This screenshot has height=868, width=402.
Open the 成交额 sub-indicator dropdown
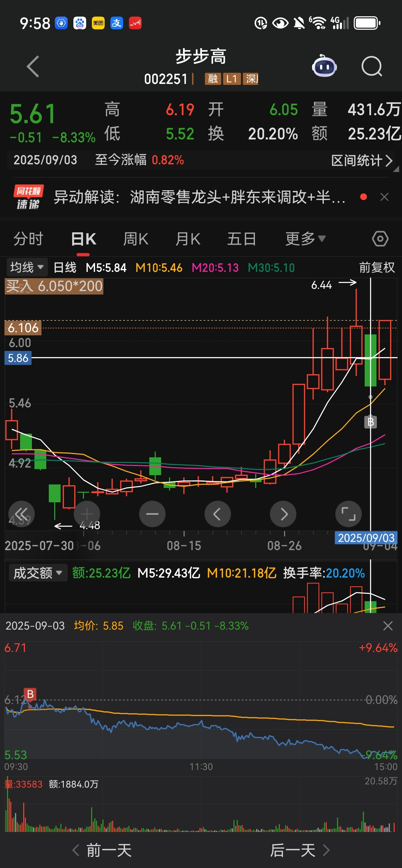[x=38, y=573]
